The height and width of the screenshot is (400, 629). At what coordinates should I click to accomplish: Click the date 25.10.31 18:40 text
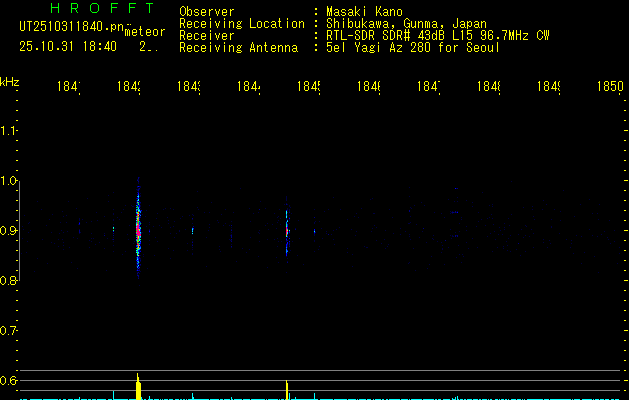coord(68,47)
